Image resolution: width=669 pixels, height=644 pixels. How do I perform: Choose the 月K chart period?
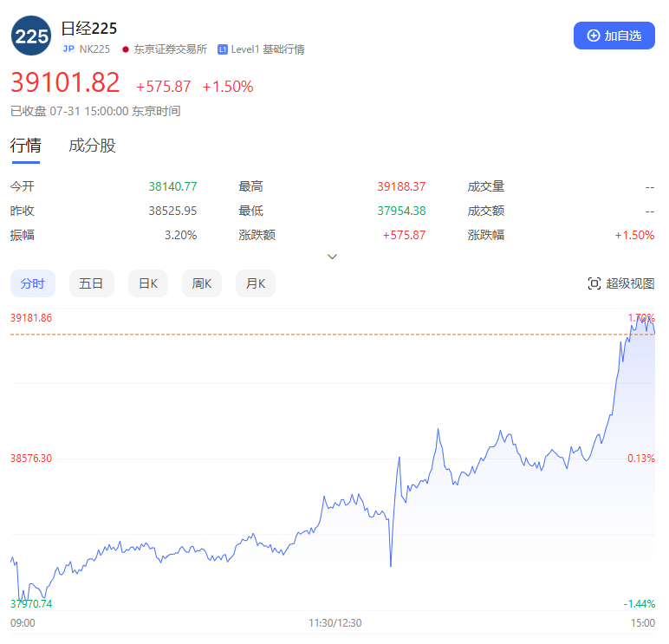pos(255,283)
